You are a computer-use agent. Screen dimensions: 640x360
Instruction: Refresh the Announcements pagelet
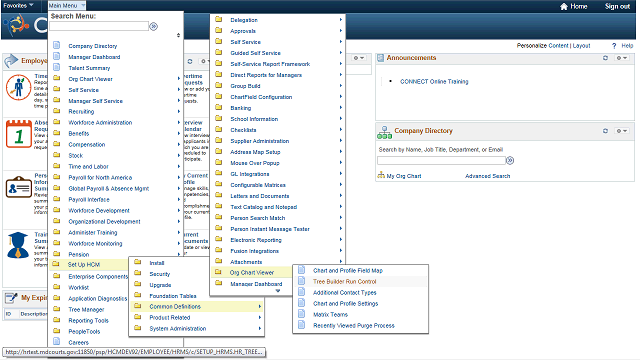[605, 58]
